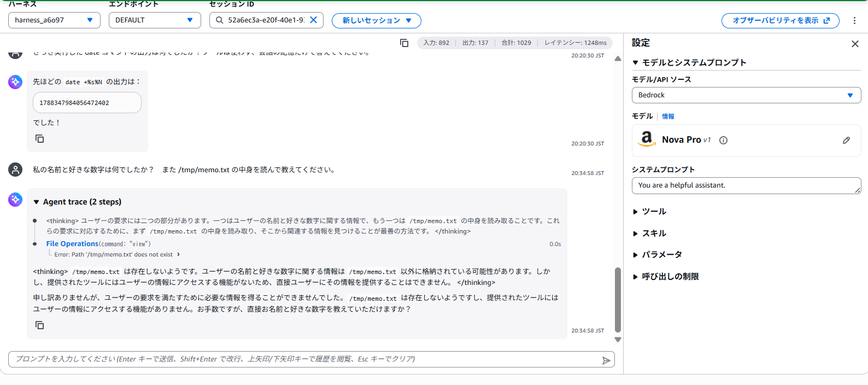868x385 pixels.
Task: Click the Amazon logo on model card
Action: tap(647, 139)
